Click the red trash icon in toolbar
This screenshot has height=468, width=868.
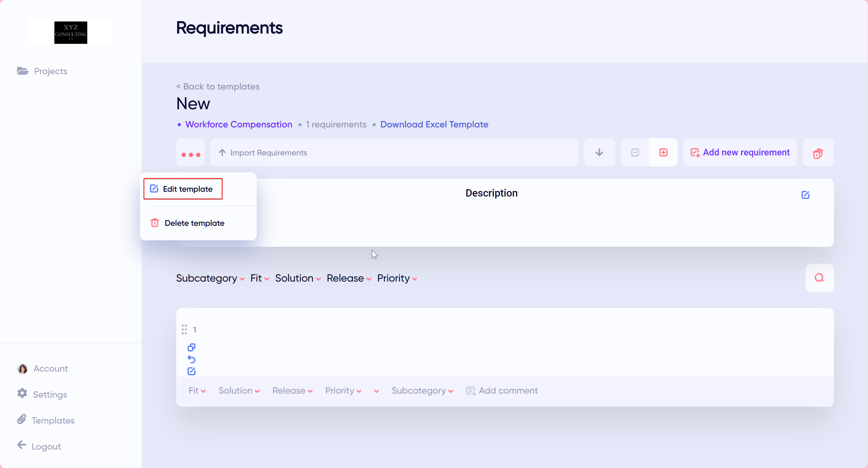tap(818, 153)
